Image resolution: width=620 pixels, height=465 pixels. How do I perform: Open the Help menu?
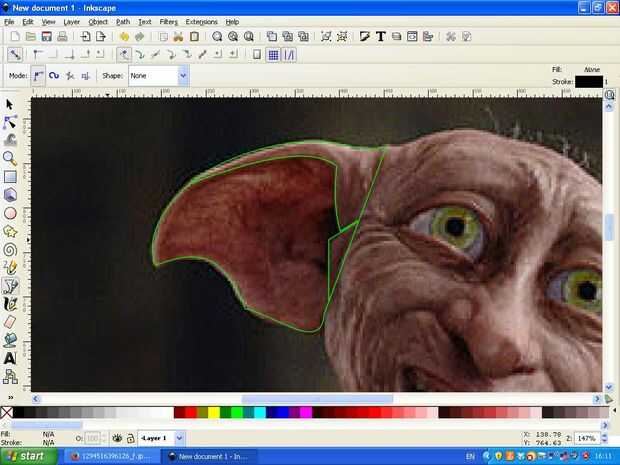click(x=232, y=22)
